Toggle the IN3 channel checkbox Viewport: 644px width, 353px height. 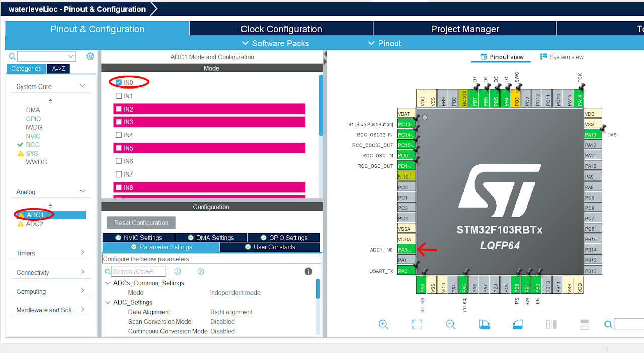click(x=119, y=122)
